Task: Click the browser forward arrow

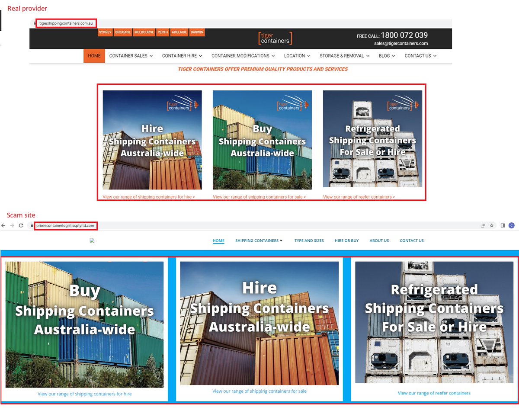Action: (12, 226)
